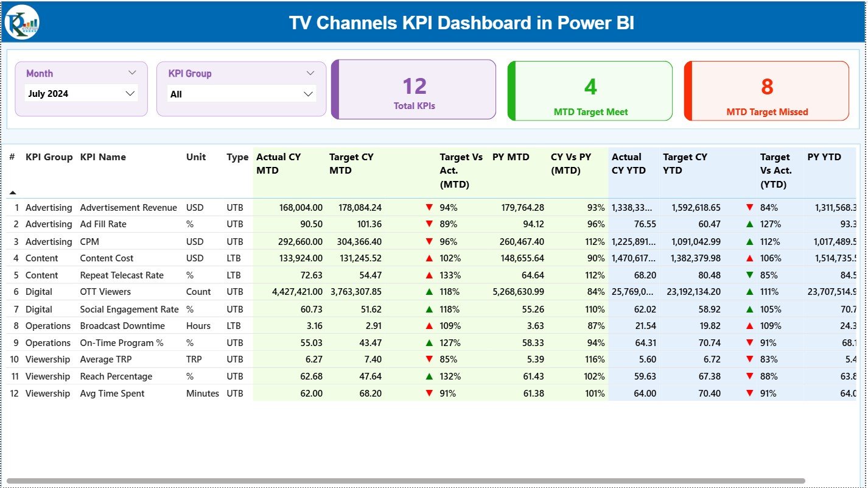Click green down indicator on Repeat Telecast Rate YTD
The height and width of the screenshot is (488, 868).
pyautogui.click(x=749, y=275)
